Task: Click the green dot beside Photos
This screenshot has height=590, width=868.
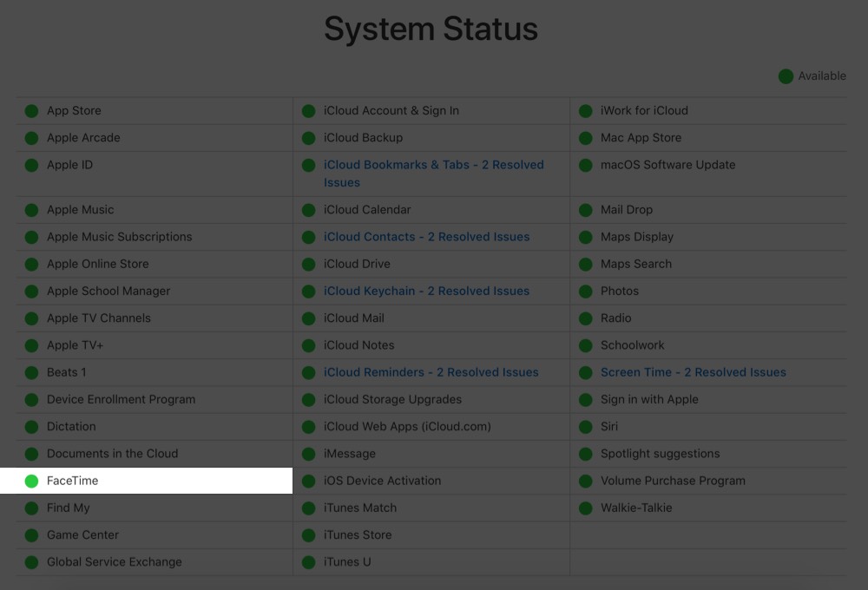Action: pos(586,291)
